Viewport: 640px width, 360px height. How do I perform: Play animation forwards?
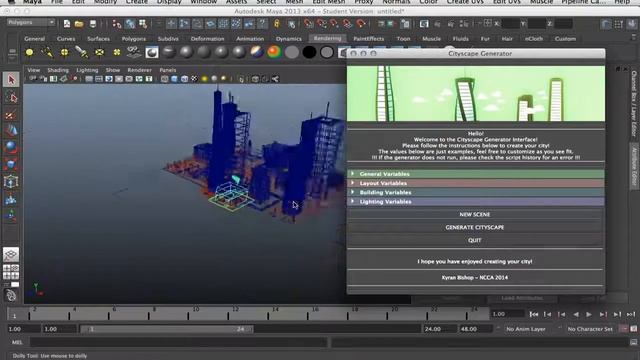(x=589, y=314)
